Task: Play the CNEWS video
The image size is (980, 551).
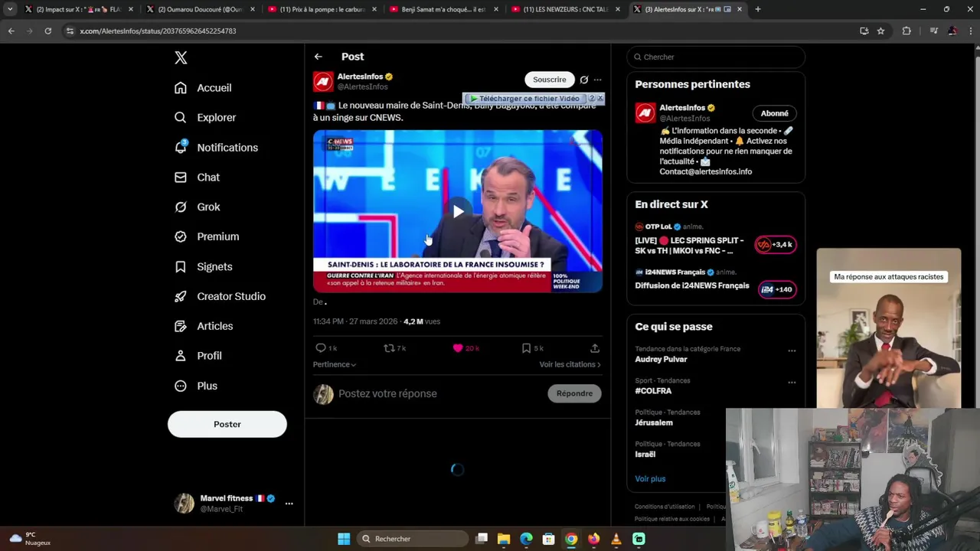Action: 458,212
